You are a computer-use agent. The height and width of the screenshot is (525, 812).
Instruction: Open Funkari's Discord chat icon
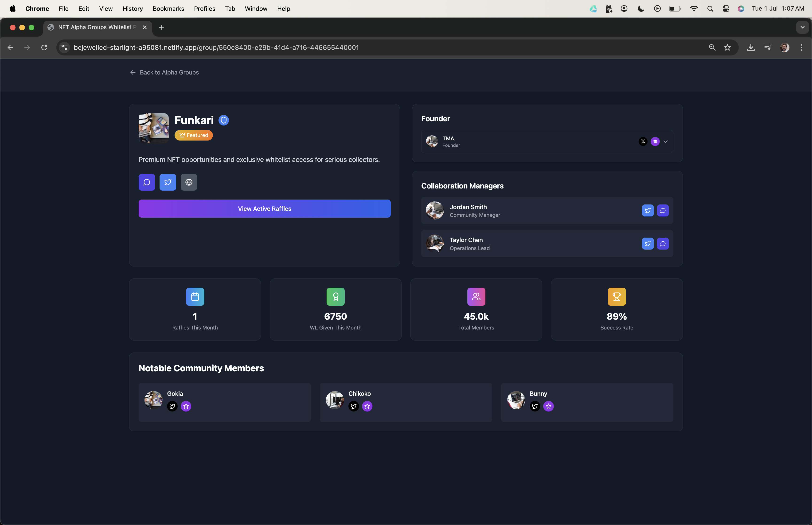click(x=147, y=182)
